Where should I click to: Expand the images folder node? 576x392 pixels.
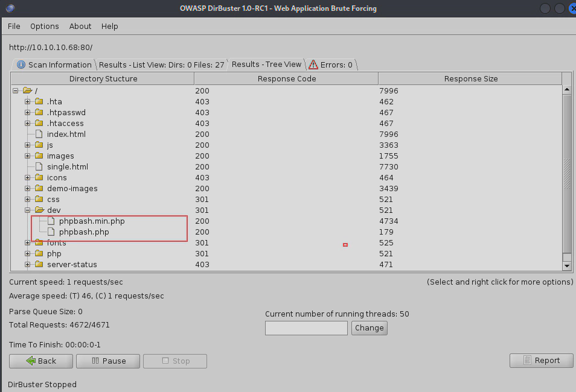tap(28, 156)
